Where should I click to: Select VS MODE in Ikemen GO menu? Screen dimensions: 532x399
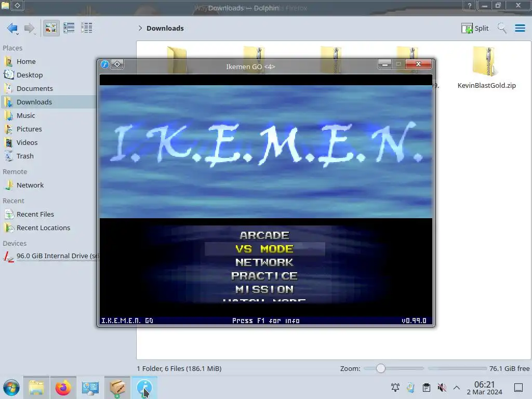[264, 249]
